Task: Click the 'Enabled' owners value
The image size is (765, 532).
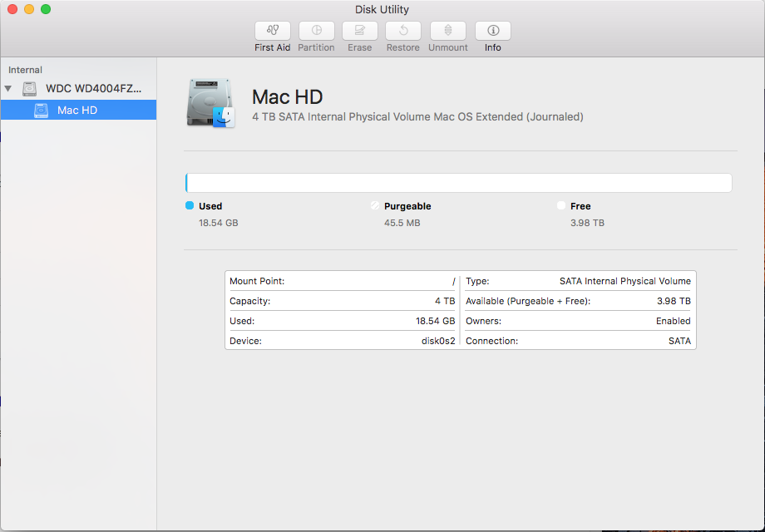Action: point(674,322)
